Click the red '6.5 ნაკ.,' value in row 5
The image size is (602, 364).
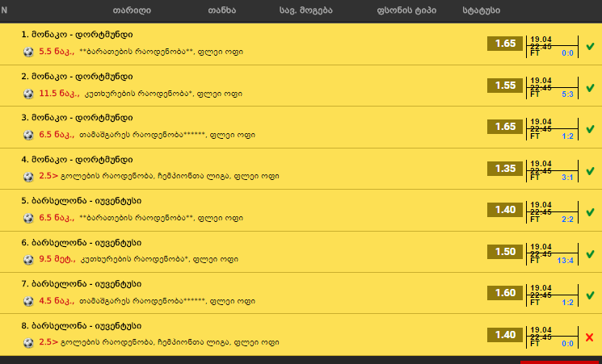(x=57, y=217)
